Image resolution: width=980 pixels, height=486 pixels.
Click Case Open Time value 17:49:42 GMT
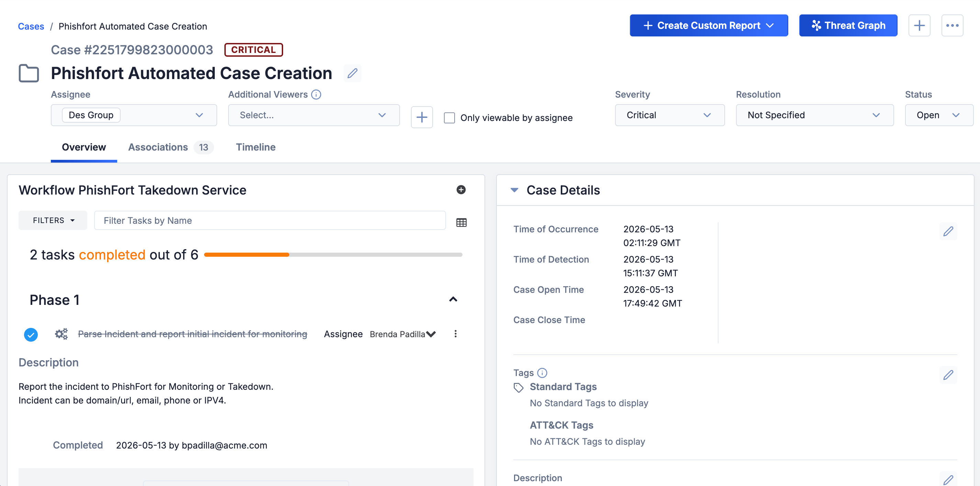[x=653, y=303]
